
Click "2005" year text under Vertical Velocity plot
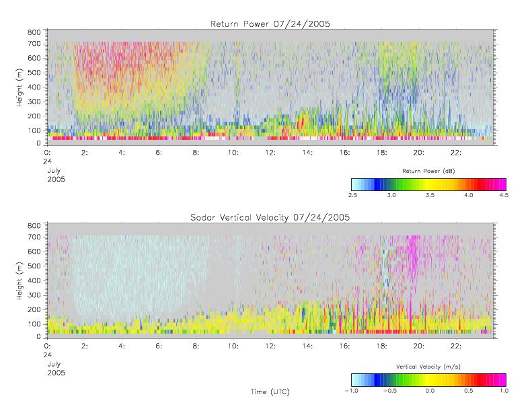click(56, 373)
